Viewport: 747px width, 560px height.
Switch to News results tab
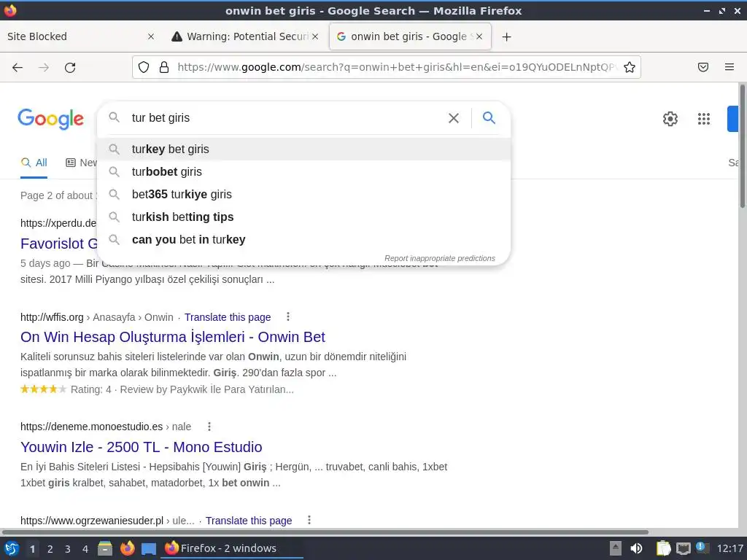[x=82, y=163]
